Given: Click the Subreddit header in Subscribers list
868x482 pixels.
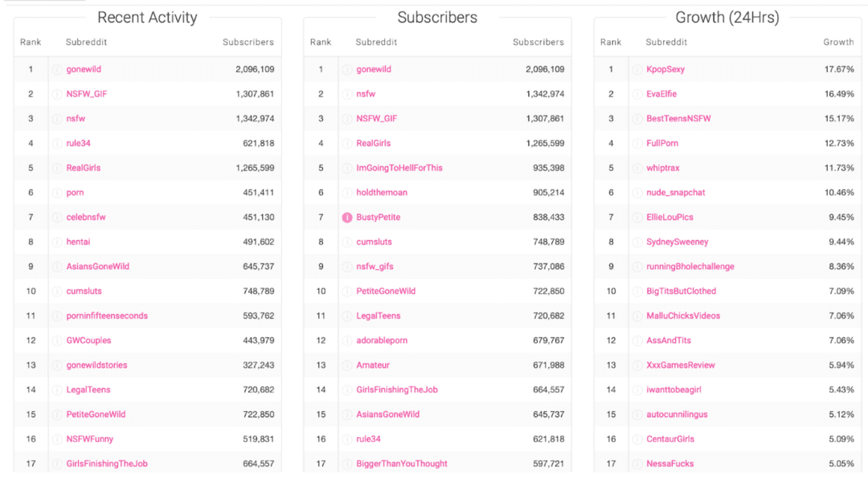Looking at the screenshot, I should [375, 41].
